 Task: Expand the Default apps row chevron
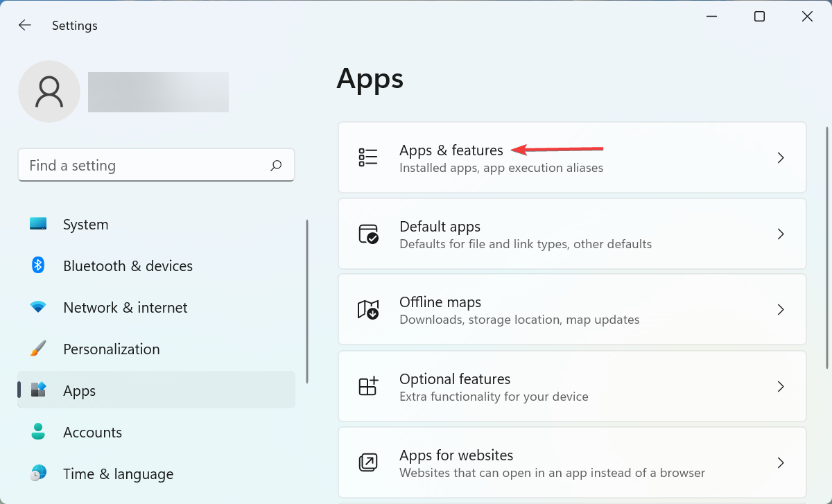coord(781,234)
